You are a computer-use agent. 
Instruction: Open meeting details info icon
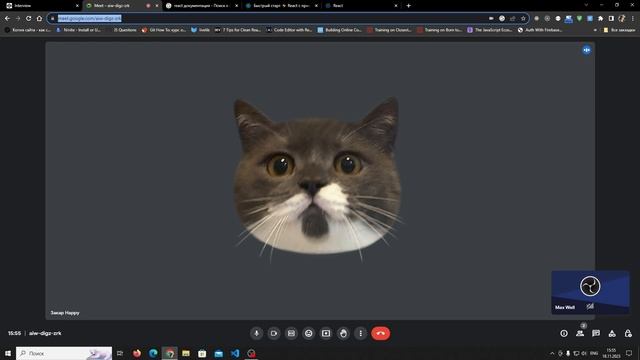[x=564, y=333]
